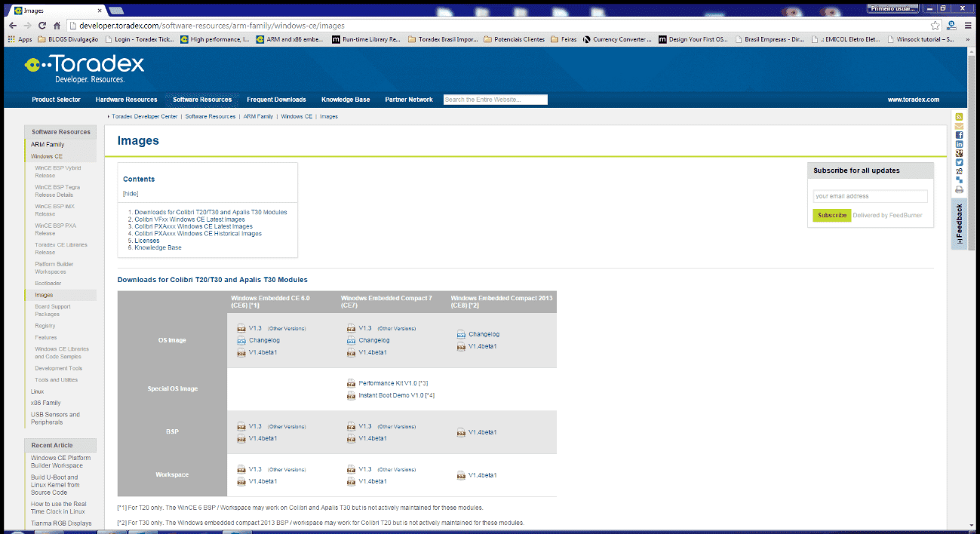Image resolution: width=980 pixels, height=534 pixels.
Task: Open Feiras bookmark folder
Action: click(x=564, y=39)
